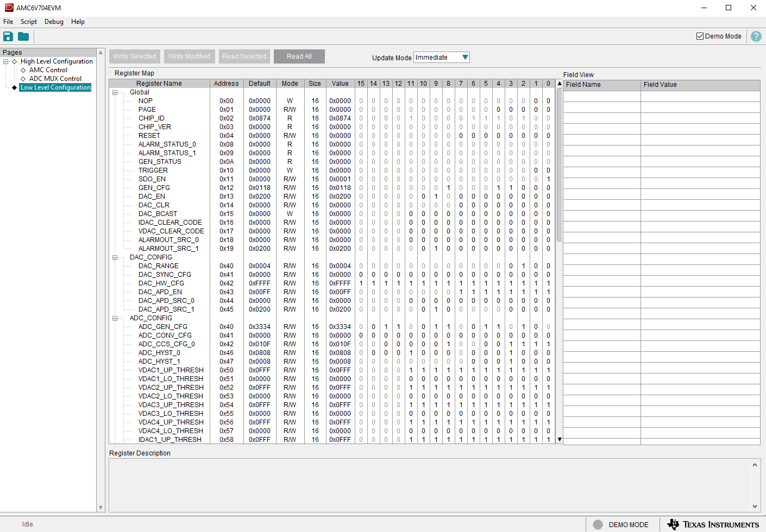766x532 pixels.
Task: Click the Write Selected button
Action: [x=134, y=56]
